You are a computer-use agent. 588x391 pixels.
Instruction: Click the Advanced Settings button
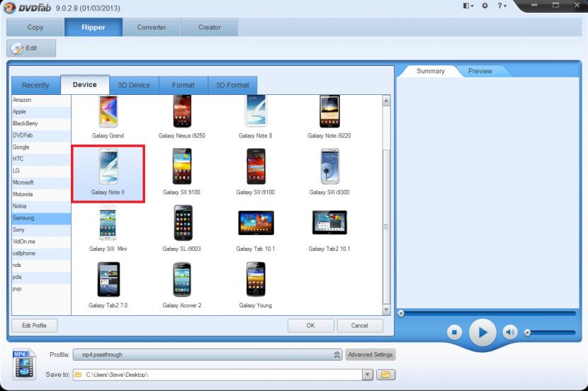click(370, 355)
